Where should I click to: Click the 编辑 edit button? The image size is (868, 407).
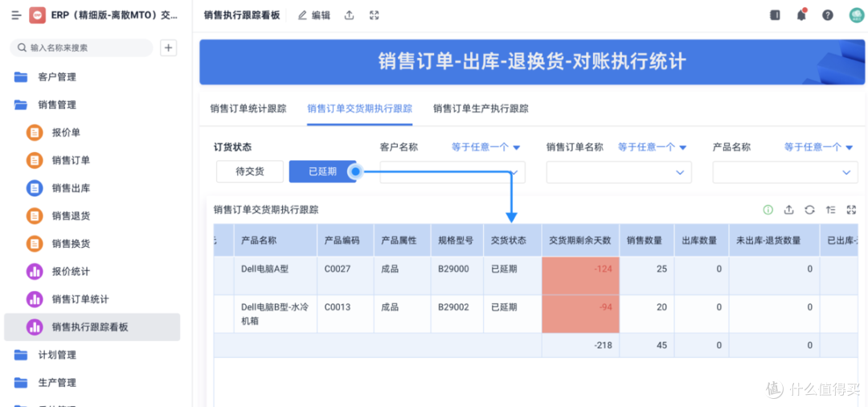click(314, 15)
